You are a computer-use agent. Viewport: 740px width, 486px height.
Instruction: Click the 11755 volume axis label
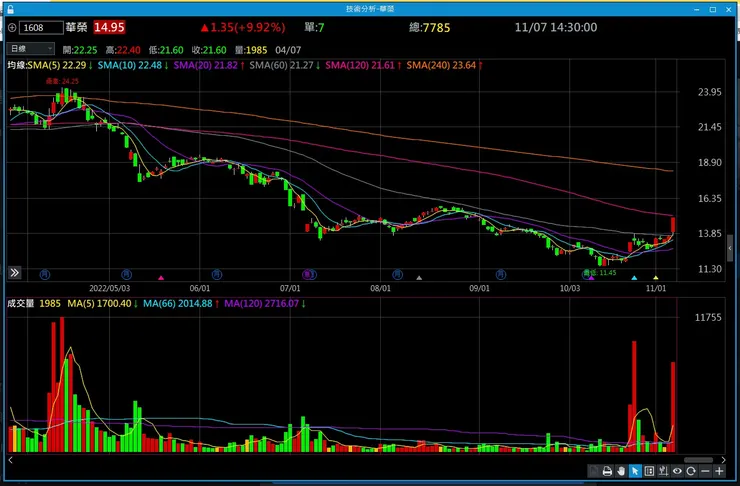click(x=708, y=318)
